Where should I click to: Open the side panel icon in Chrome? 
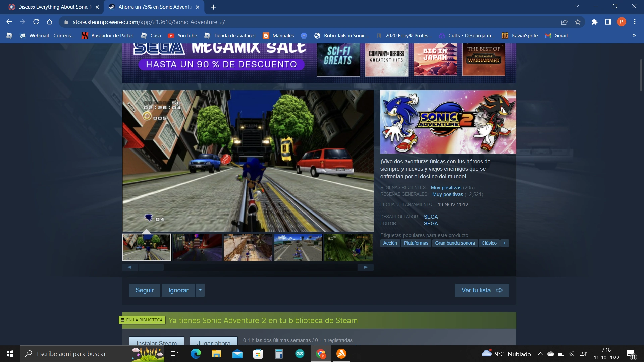[x=608, y=22]
